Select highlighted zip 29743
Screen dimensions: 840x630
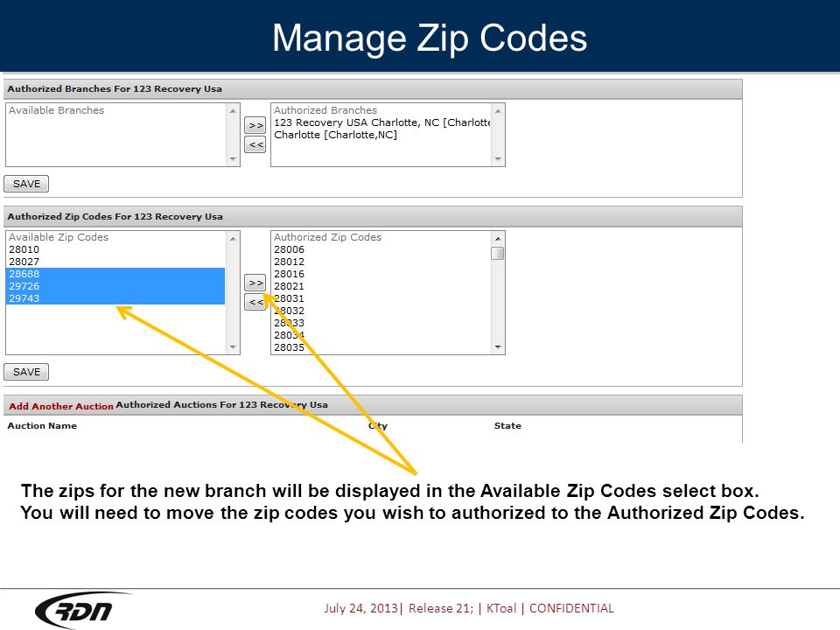115,298
